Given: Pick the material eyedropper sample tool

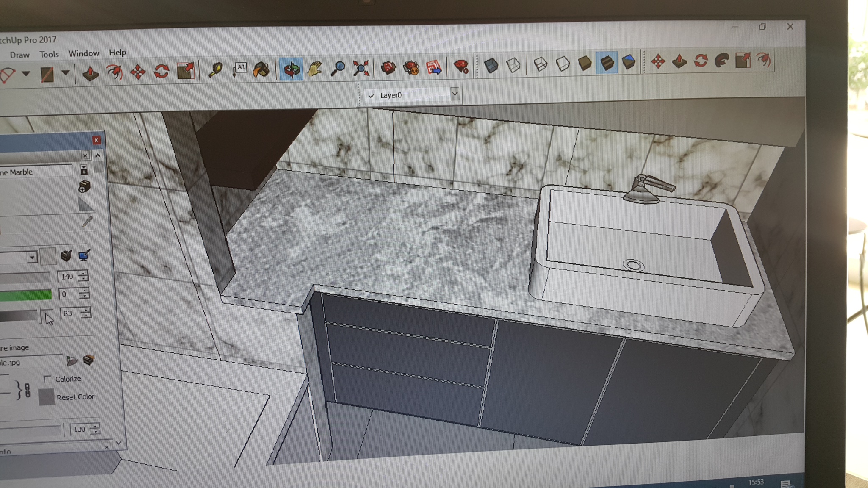Looking at the screenshot, I should point(87,221).
